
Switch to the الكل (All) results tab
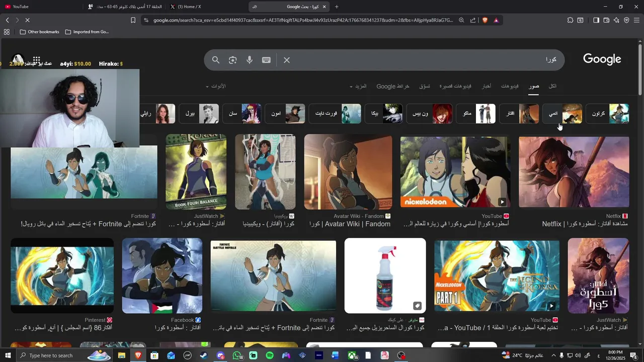tap(552, 86)
